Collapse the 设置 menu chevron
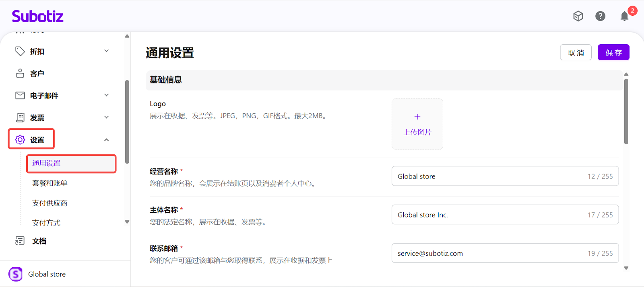 point(106,140)
